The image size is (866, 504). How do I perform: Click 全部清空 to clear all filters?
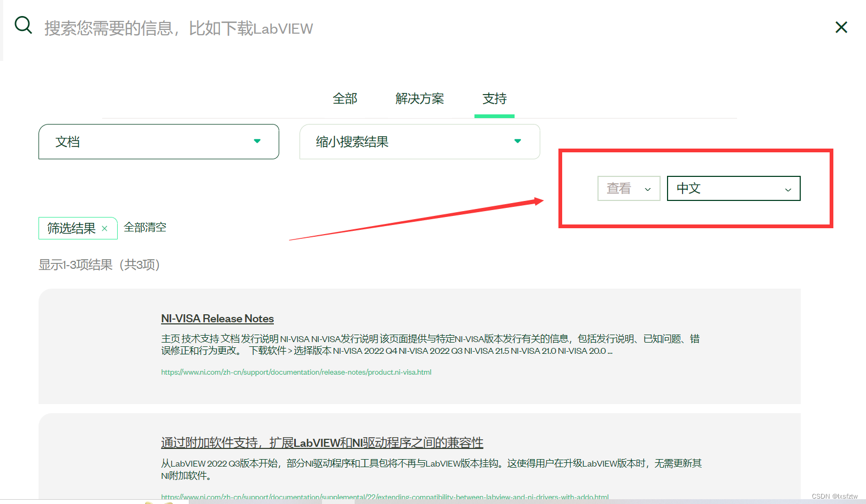[145, 227]
